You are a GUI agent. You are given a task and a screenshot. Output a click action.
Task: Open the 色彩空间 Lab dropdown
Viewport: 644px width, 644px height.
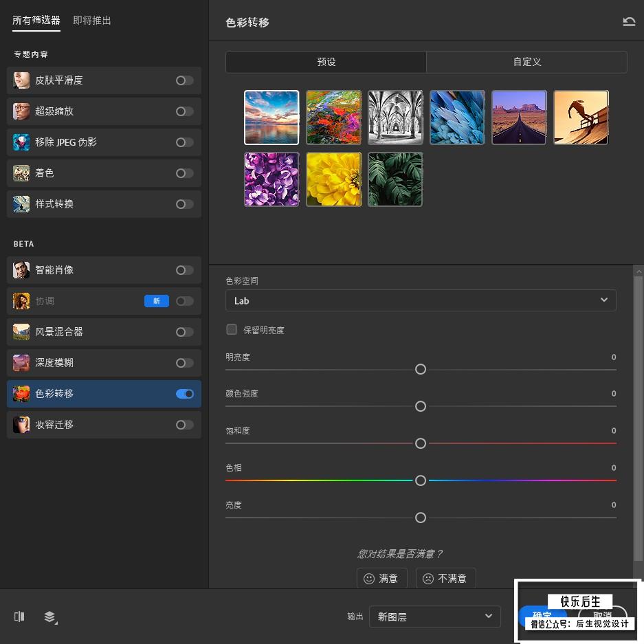(421, 300)
